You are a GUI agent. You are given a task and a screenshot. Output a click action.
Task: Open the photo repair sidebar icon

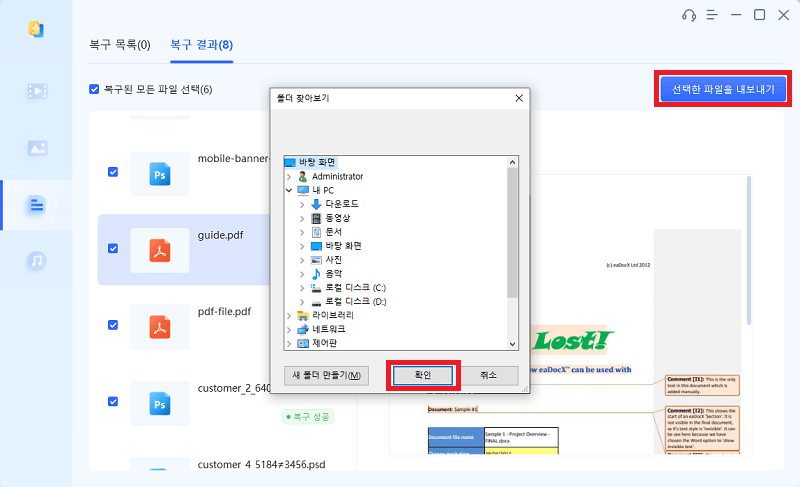[37, 148]
